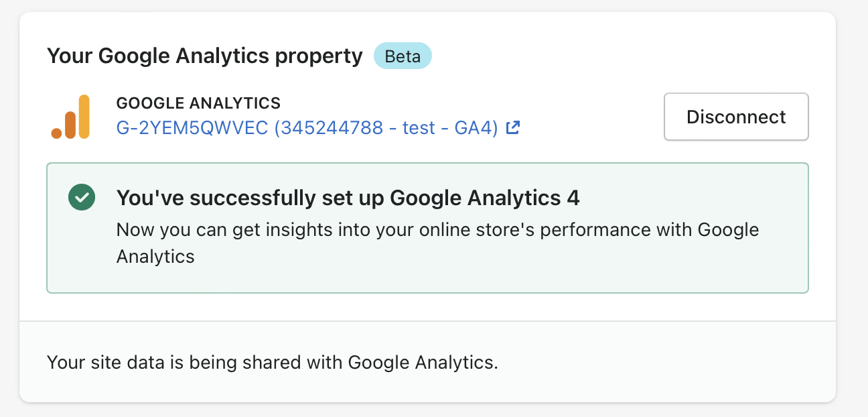Screen dimensions: 868x417
Task: Click the "(345244788 - test - GA4)" link text
Action: point(386,127)
